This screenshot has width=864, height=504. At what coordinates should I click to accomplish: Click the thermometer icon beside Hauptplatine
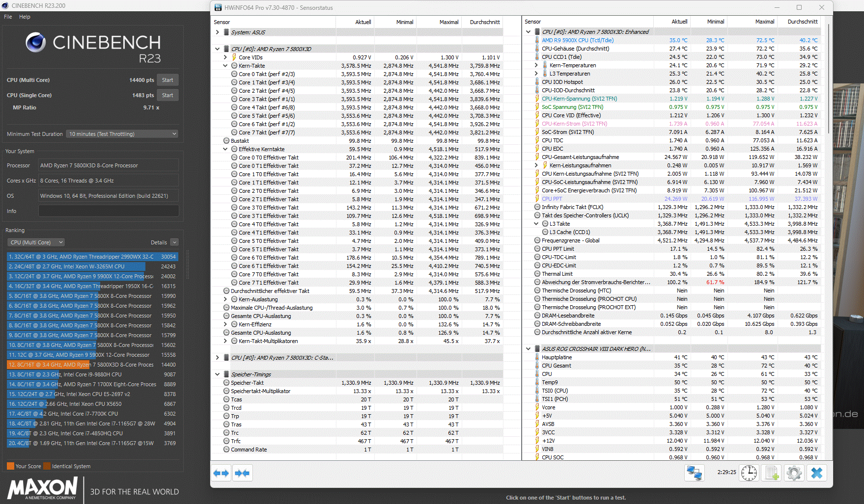click(537, 357)
